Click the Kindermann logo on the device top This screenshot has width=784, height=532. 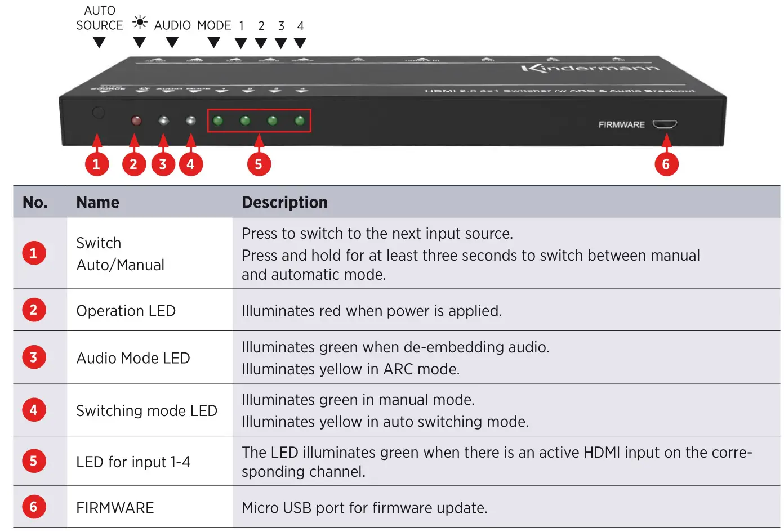(x=590, y=68)
